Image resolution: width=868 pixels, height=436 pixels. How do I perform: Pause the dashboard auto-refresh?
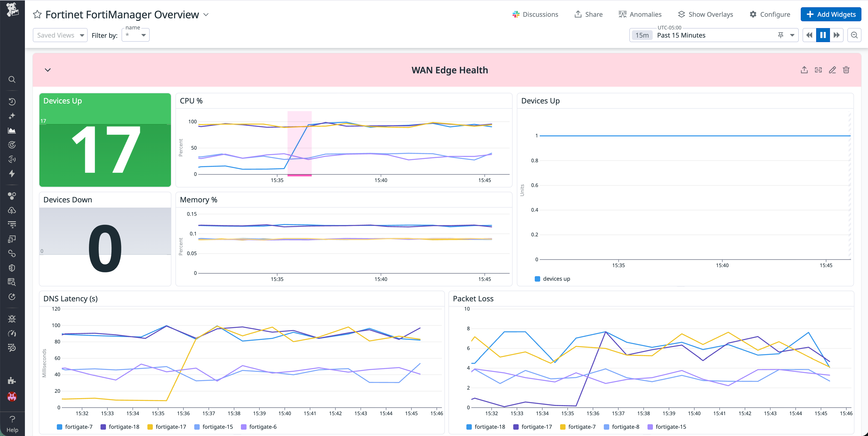(823, 35)
